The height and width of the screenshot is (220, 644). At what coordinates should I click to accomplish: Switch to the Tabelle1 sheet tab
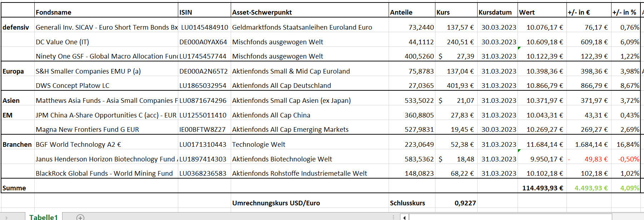click(44, 217)
